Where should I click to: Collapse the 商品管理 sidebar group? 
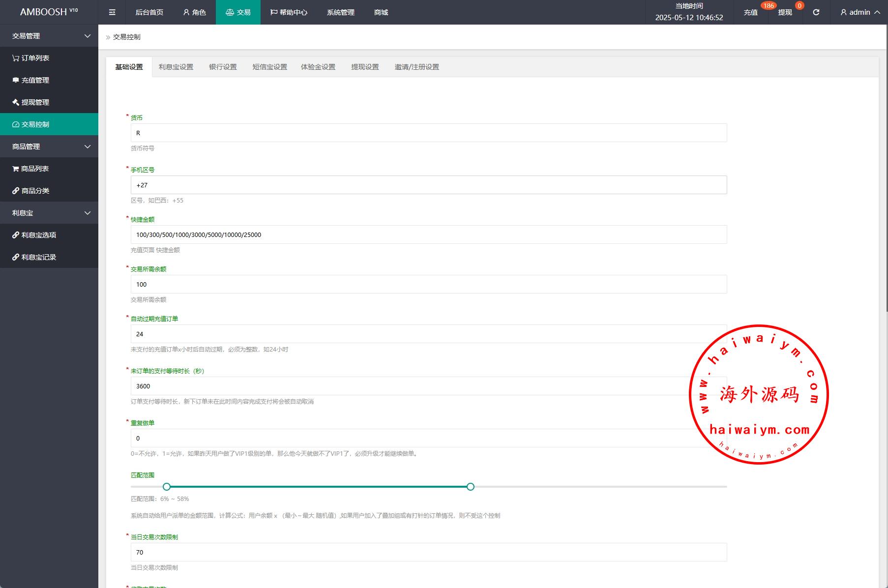click(x=49, y=147)
